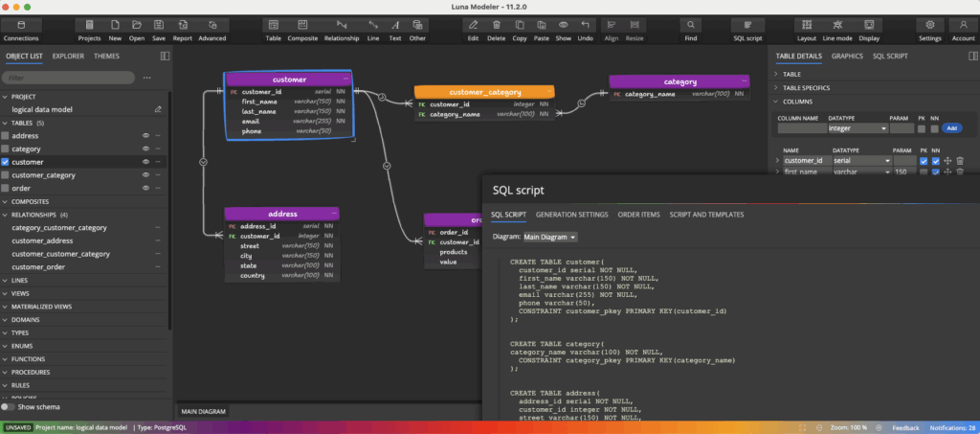The width and height of the screenshot is (980, 434).
Task: Zoom out using status bar minus
Action: 819,427
